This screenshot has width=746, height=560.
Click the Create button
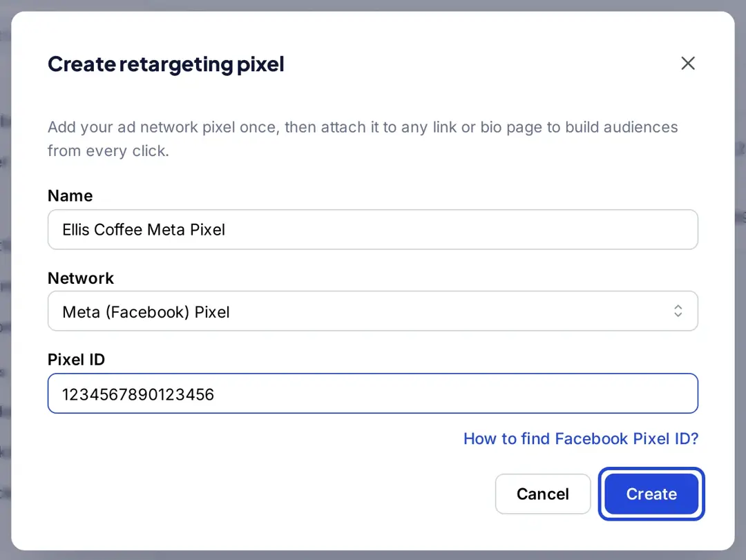pyautogui.click(x=651, y=494)
